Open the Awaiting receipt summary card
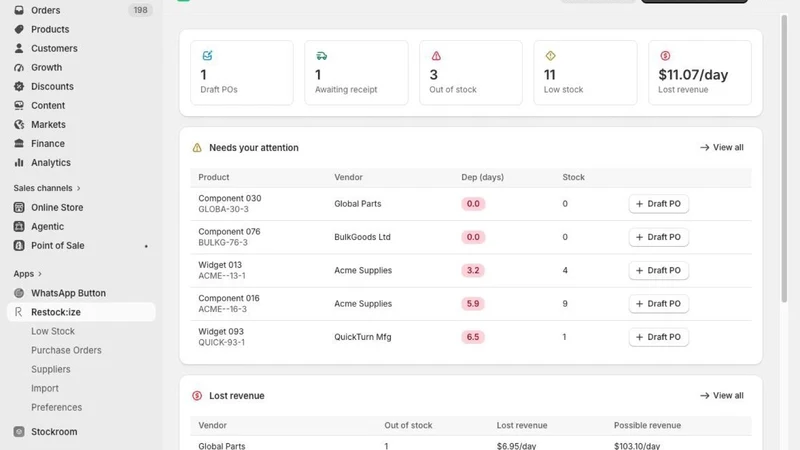Image resolution: width=800 pixels, height=450 pixels. pos(357,73)
